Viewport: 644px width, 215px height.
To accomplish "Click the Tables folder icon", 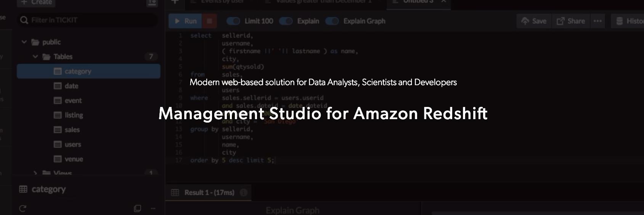I will [47, 57].
